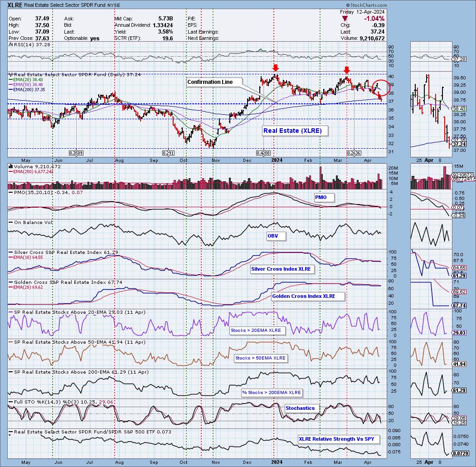The height and width of the screenshot is (467, 476).
Task: Click the EMA(250) 6,677,242 volume legend
Action: pyautogui.click(x=31, y=171)
